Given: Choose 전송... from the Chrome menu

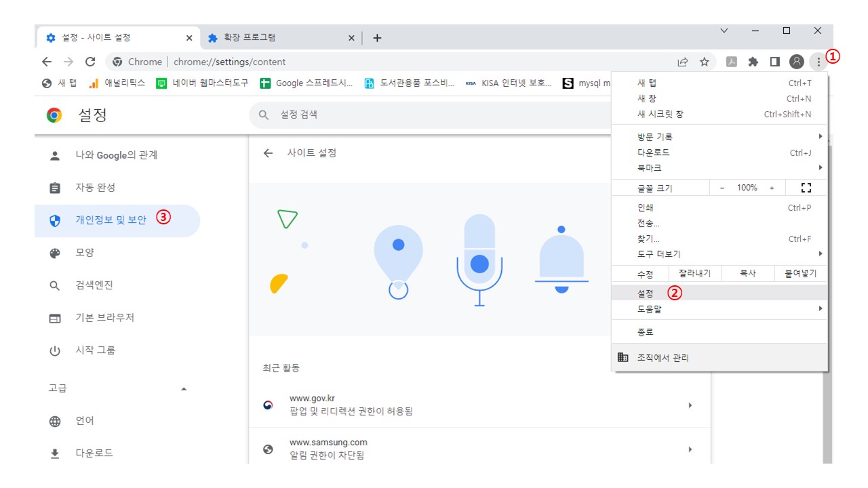Looking at the screenshot, I should click(719, 223).
